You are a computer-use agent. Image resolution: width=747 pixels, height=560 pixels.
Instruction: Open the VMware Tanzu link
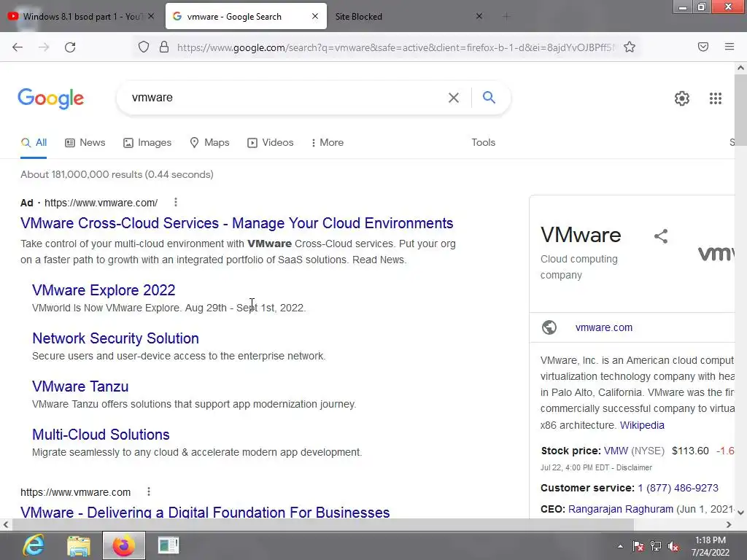point(80,386)
